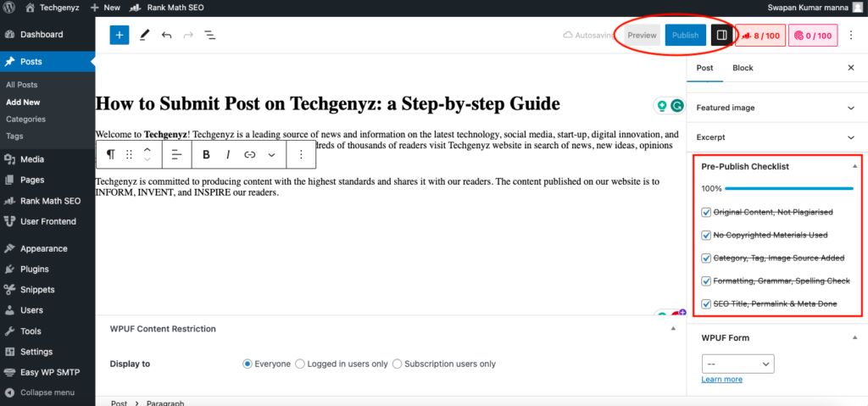The width and height of the screenshot is (868, 406).
Task: Click the INFORM, INVENT, and INSPIRE paragraph
Action: (x=377, y=187)
